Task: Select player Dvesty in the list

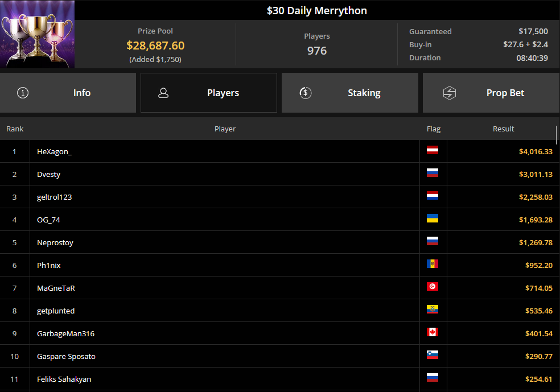Action: coord(49,174)
